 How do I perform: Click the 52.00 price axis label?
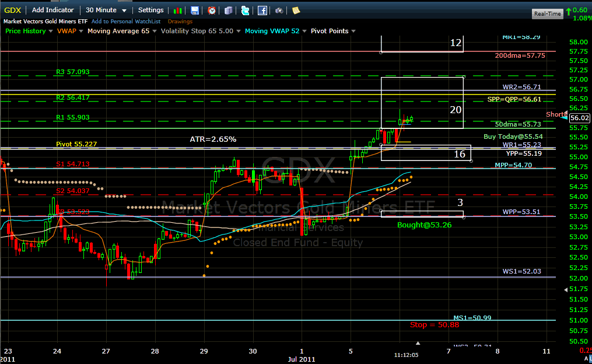579,278
